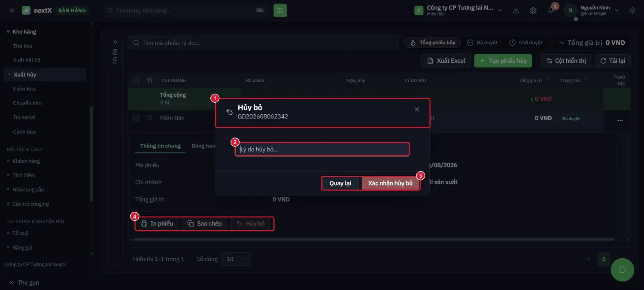Click the three-dot actions icon for Miền Bắc row
644x290 pixels.
620,121
